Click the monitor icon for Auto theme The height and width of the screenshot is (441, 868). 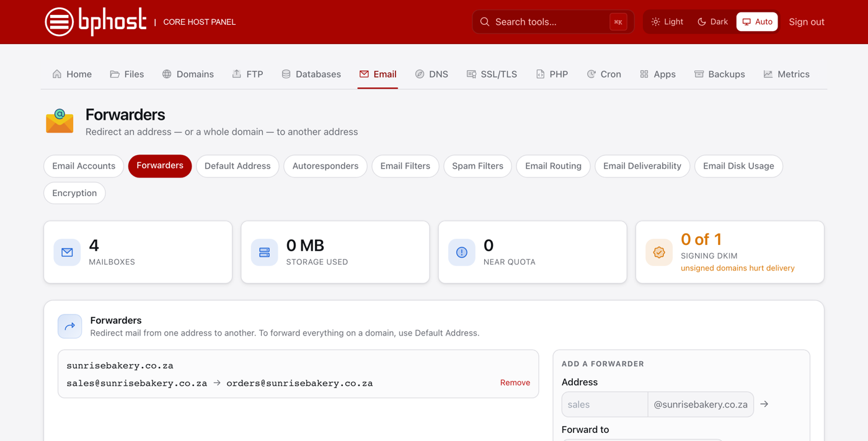[x=746, y=22]
